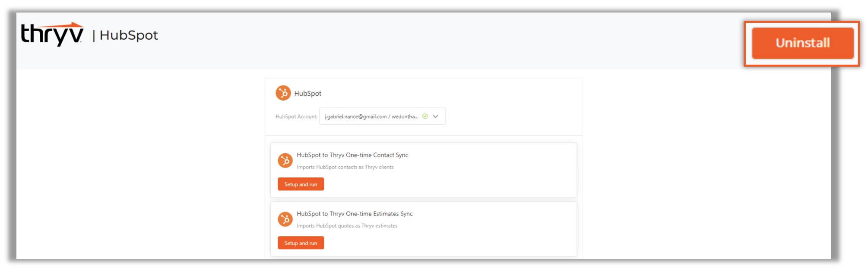The height and width of the screenshot is (272, 868).
Task: Click Setup and run for Contact Sync
Action: coord(301,184)
